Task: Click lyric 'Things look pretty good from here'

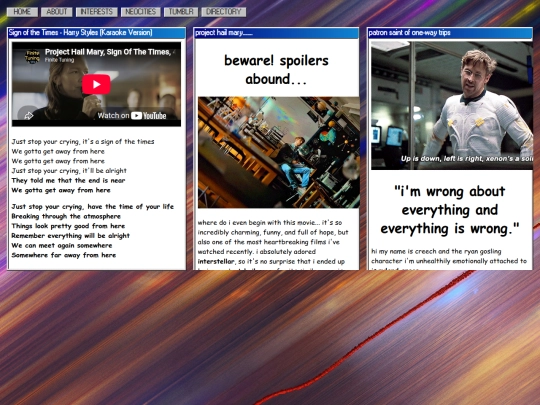Action: [68, 226]
